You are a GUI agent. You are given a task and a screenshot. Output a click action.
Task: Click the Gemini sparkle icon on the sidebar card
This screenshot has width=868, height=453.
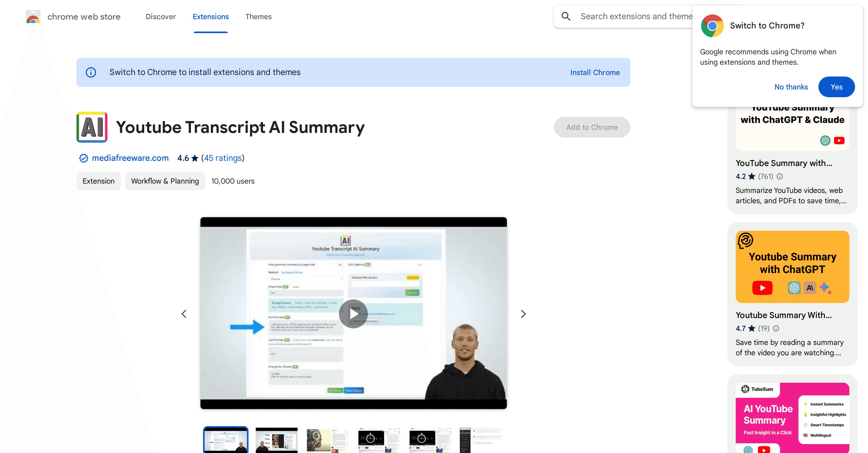tap(826, 288)
